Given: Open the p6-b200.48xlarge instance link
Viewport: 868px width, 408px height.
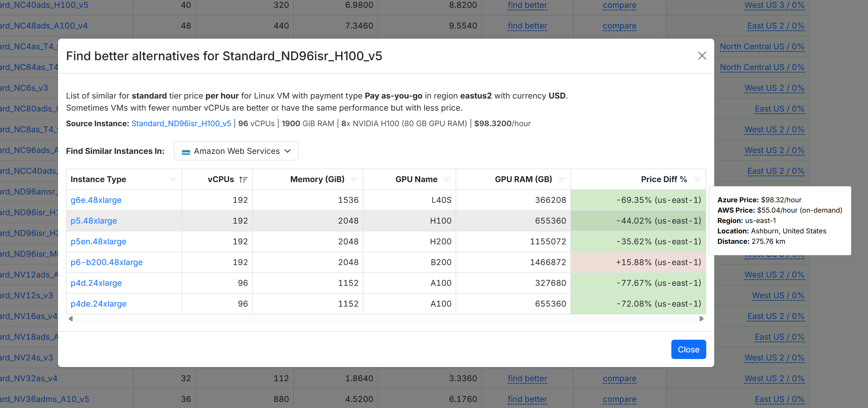Looking at the screenshot, I should coord(106,262).
